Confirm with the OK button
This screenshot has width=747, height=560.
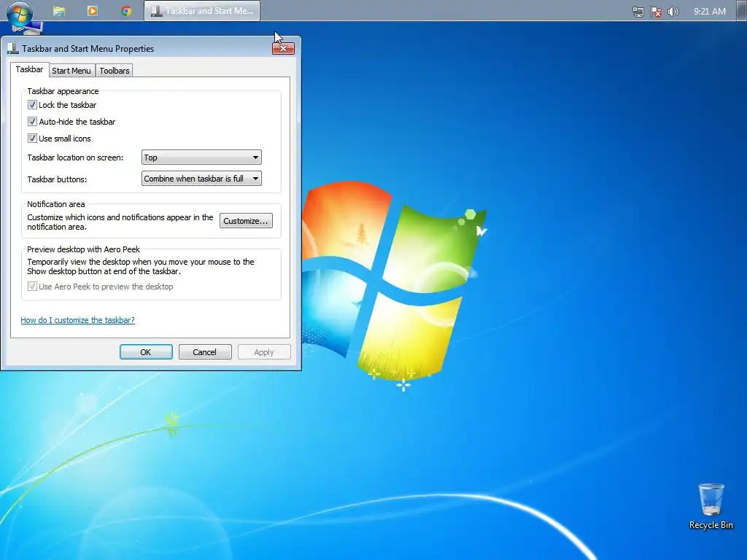click(146, 352)
